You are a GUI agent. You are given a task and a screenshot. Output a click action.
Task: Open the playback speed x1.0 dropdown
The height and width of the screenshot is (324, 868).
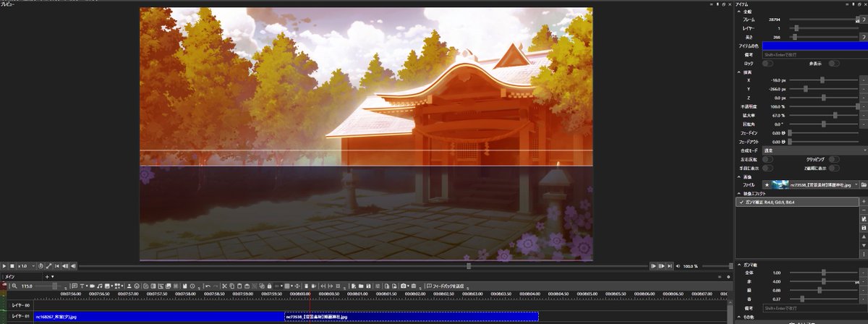(26, 266)
